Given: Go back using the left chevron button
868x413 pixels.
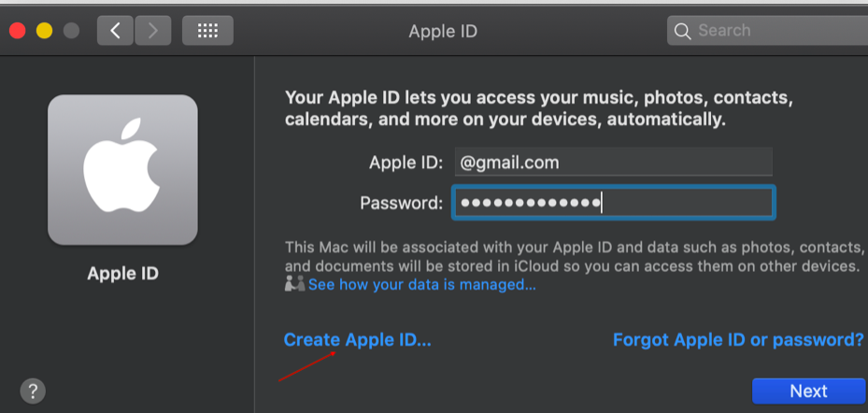Looking at the screenshot, I should [115, 31].
